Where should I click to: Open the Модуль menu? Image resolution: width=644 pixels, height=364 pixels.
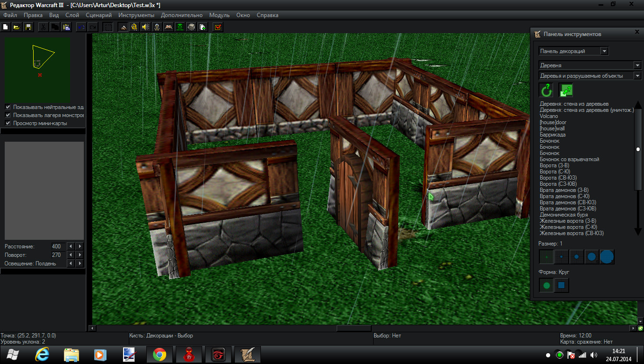point(219,15)
